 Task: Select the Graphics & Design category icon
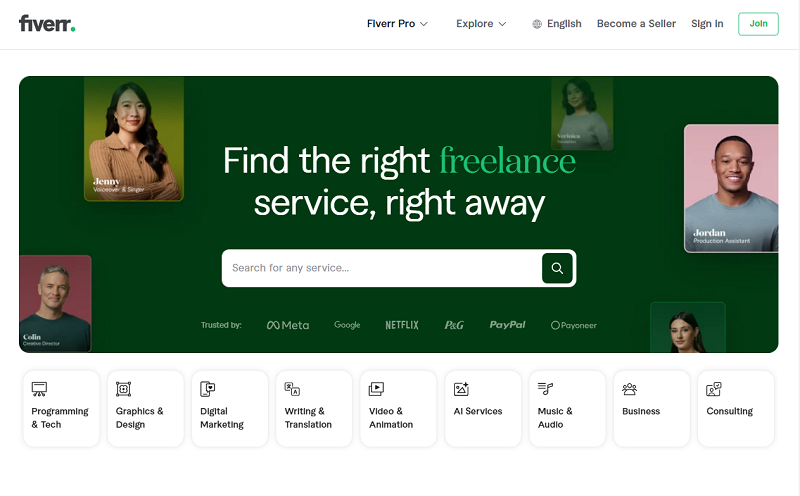pos(124,389)
